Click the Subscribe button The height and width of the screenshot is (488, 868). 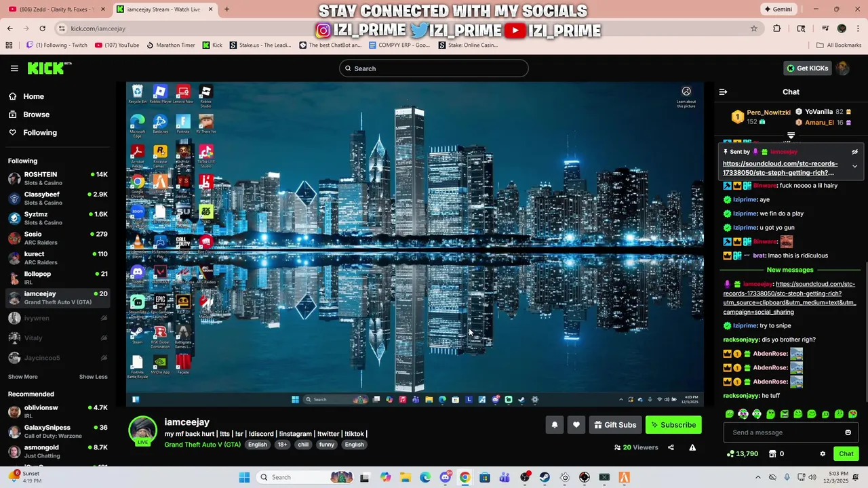(673, 425)
